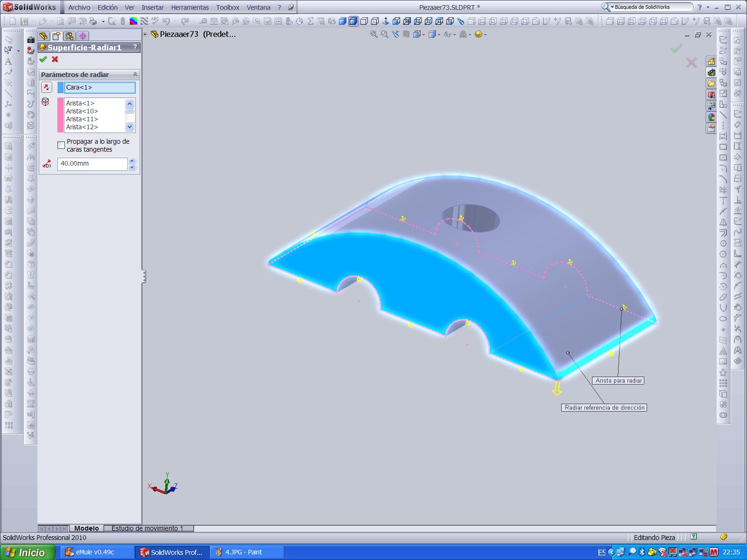747x560 pixels.
Task: Open the Design Library task pane icon
Action: (711, 73)
